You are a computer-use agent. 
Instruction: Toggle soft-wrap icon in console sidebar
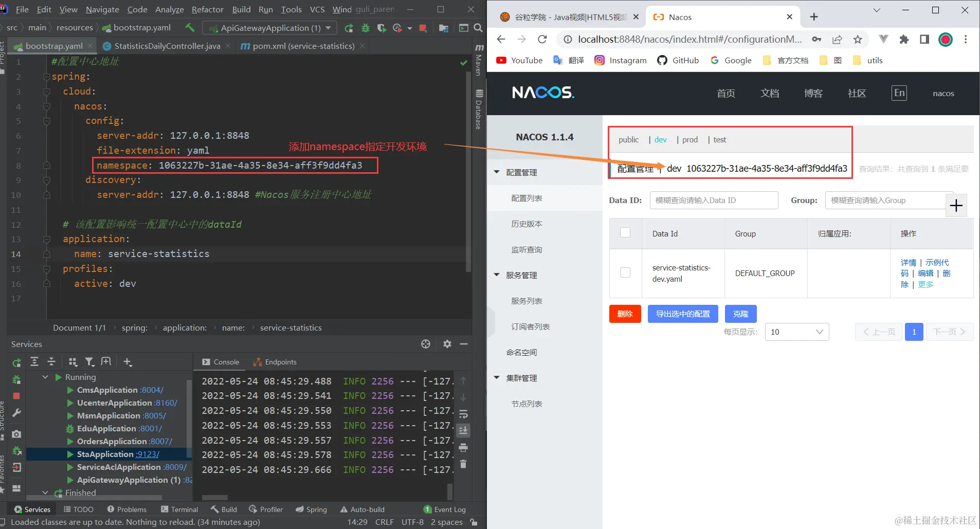(463, 414)
